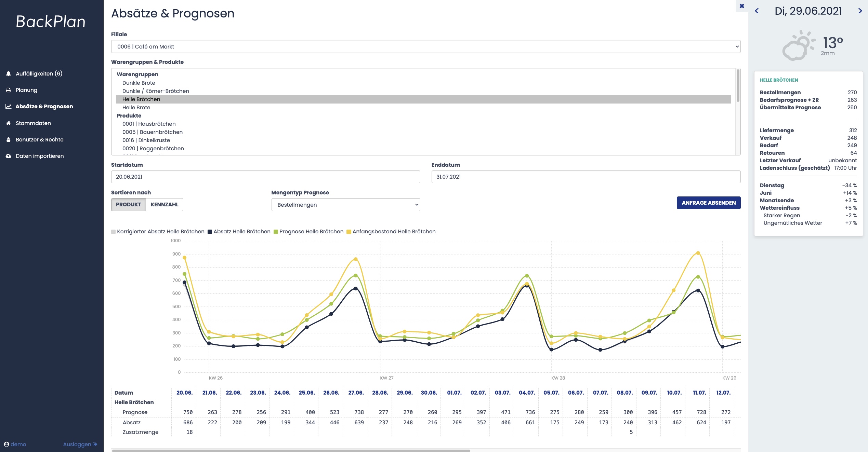Click the user icon next to Benutzer & Rechte
The height and width of the screenshot is (452, 868).
pos(9,139)
